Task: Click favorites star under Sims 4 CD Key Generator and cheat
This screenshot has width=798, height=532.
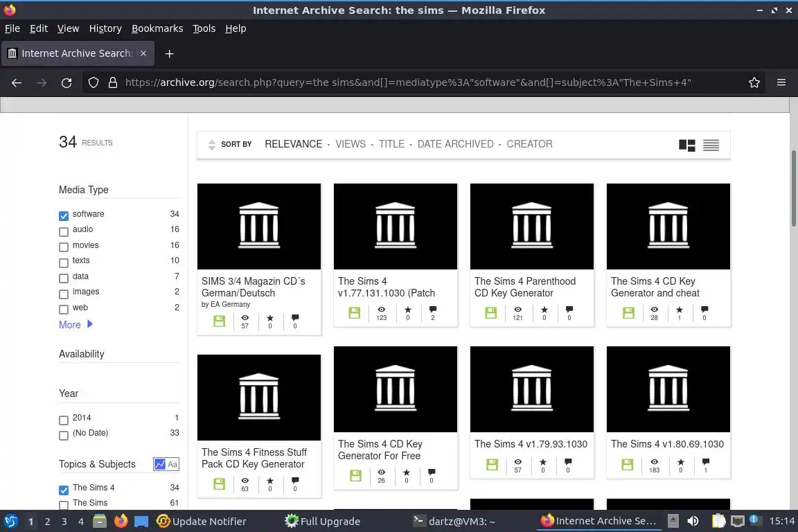Action: click(680, 310)
